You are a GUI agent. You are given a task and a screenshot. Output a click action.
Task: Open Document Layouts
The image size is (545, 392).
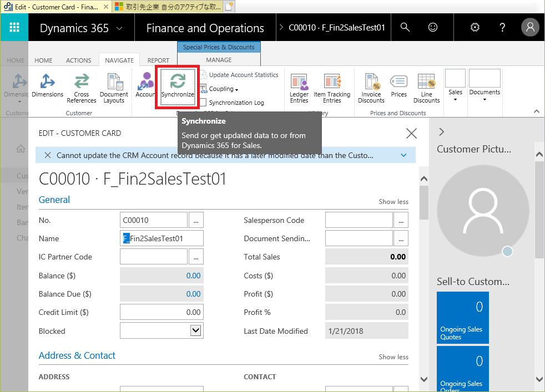coord(114,88)
